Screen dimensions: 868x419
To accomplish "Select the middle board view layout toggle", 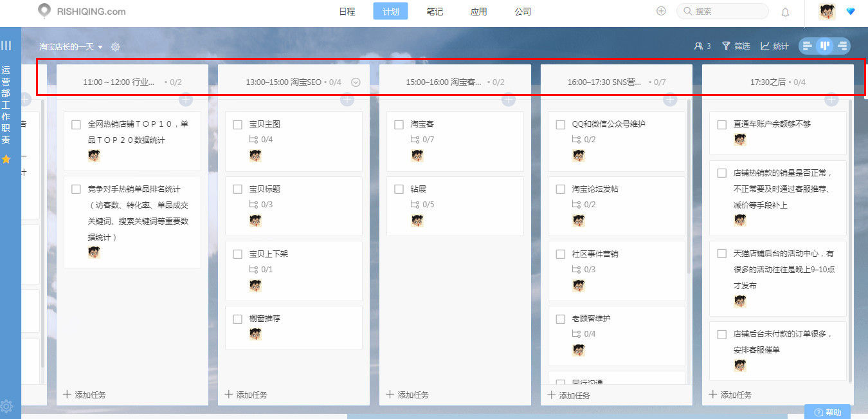I will pyautogui.click(x=824, y=46).
